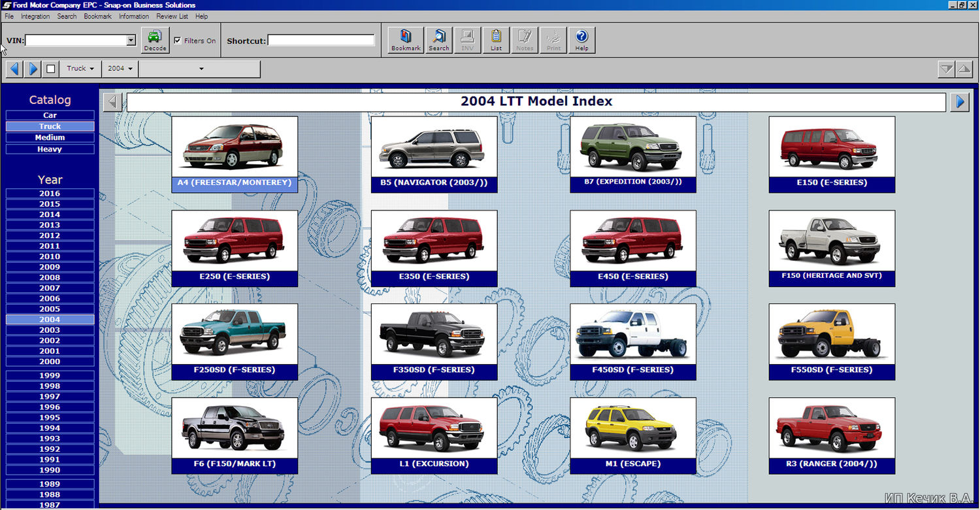Open the B5 Navigator model thumbnail
Viewport: 980px width, 510px height.
click(x=434, y=154)
